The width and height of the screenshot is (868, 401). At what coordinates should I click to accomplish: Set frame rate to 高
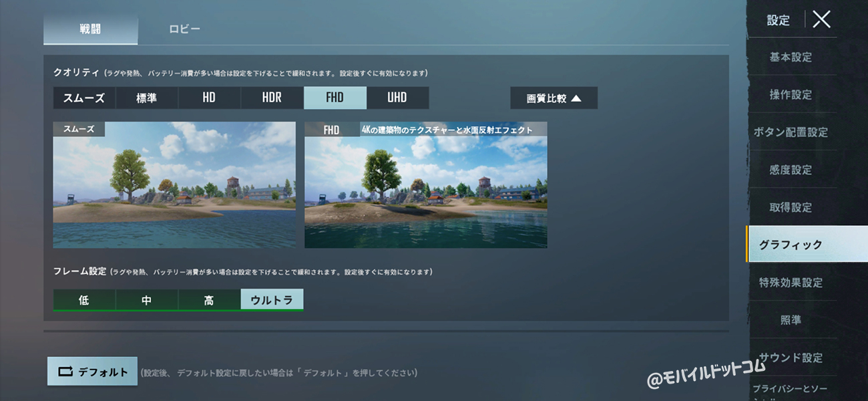209,300
